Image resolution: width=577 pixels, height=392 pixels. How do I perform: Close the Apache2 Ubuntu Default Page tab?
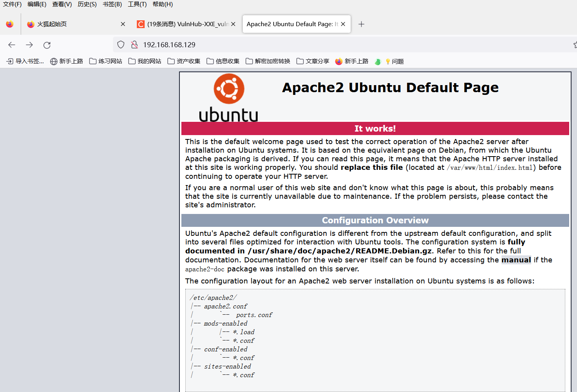tap(343, 24)
